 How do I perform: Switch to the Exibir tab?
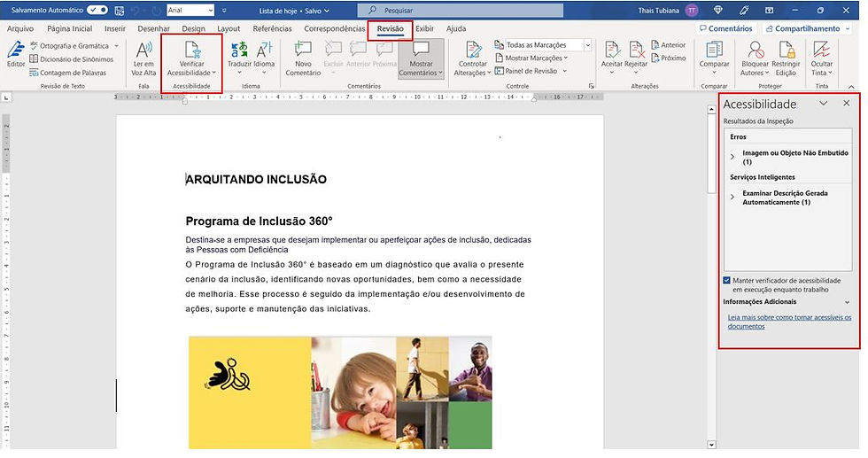pos(424,29)
